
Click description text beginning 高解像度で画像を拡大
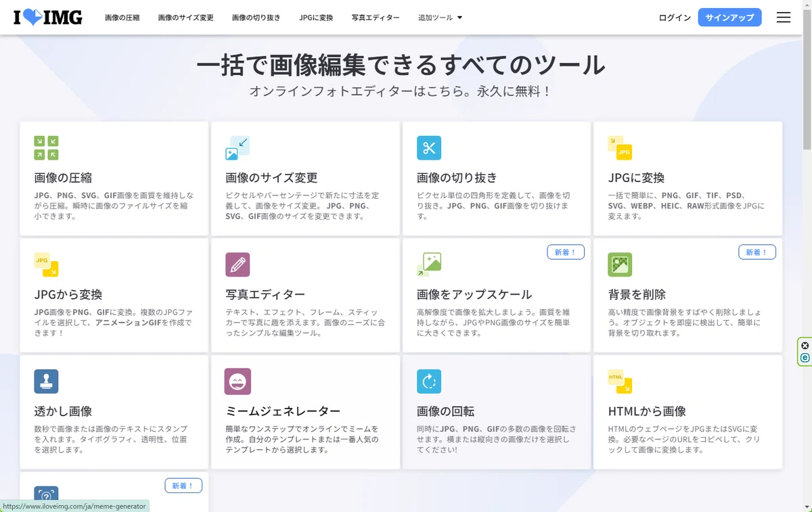493,323
